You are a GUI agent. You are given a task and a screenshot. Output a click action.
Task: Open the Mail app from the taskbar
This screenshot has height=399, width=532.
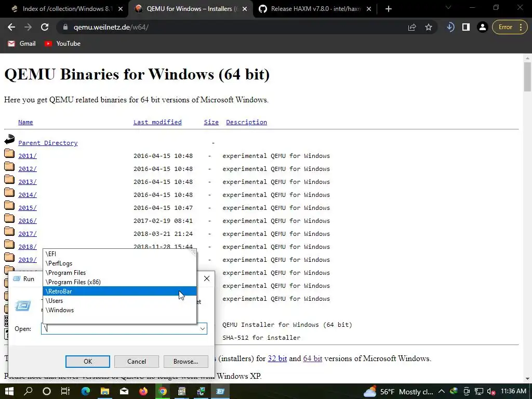124,392
